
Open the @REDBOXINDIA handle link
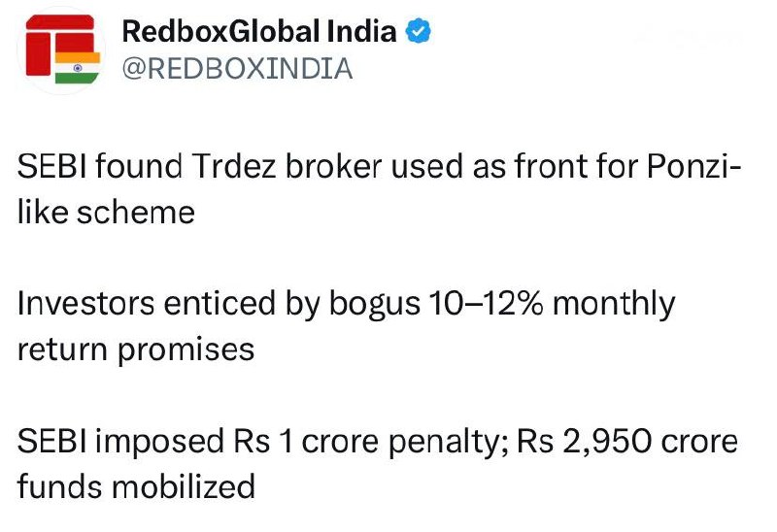(236, 69)
